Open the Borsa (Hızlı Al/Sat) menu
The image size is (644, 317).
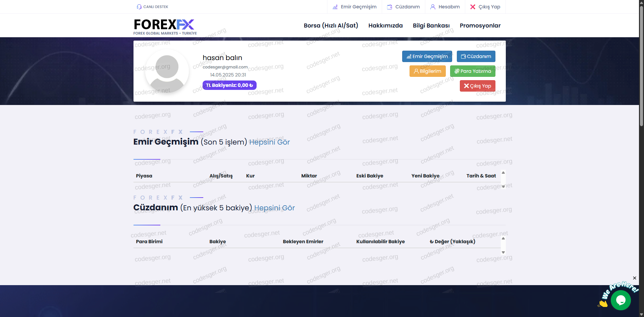click(331, 25)
